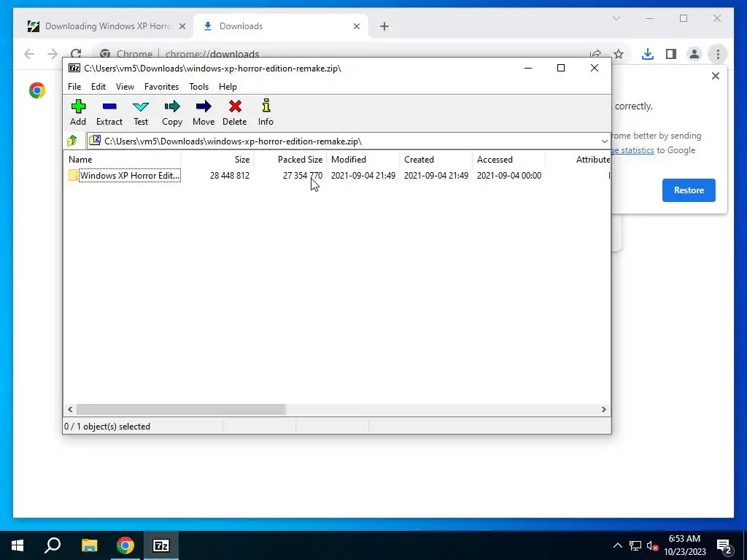Click the 27 354 770 packed size
Viewport: 747px width, 560px height.
pos(303,175)
